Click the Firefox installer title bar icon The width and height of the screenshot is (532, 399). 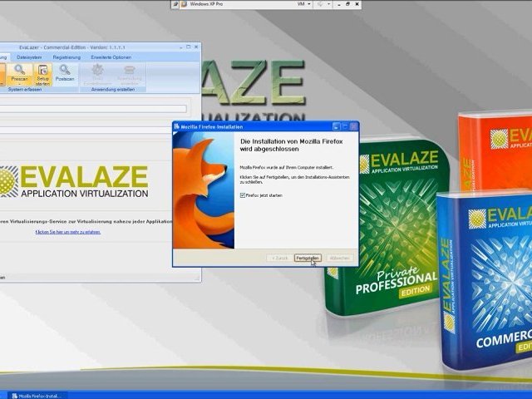(x=177, y=127)
